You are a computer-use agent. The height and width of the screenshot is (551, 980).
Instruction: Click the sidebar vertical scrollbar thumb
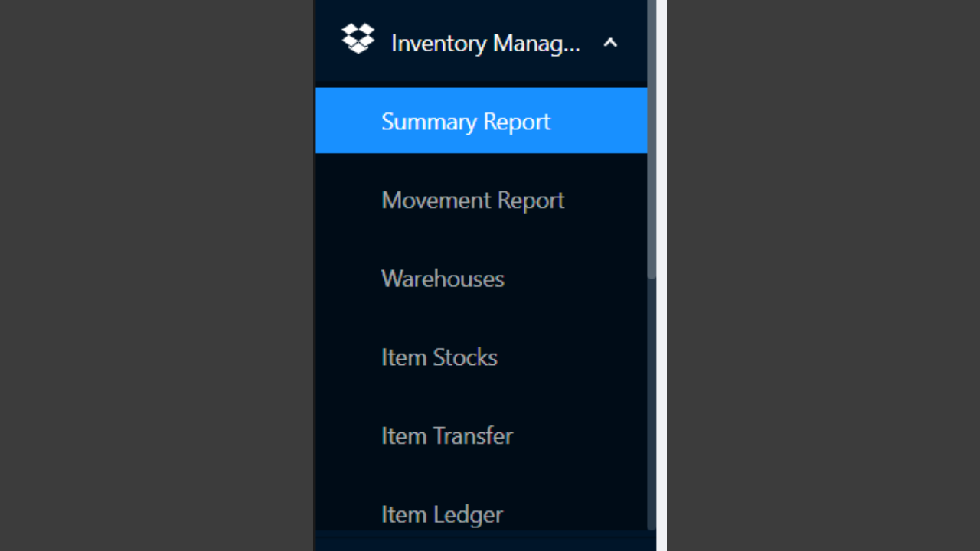coord(652,138)
